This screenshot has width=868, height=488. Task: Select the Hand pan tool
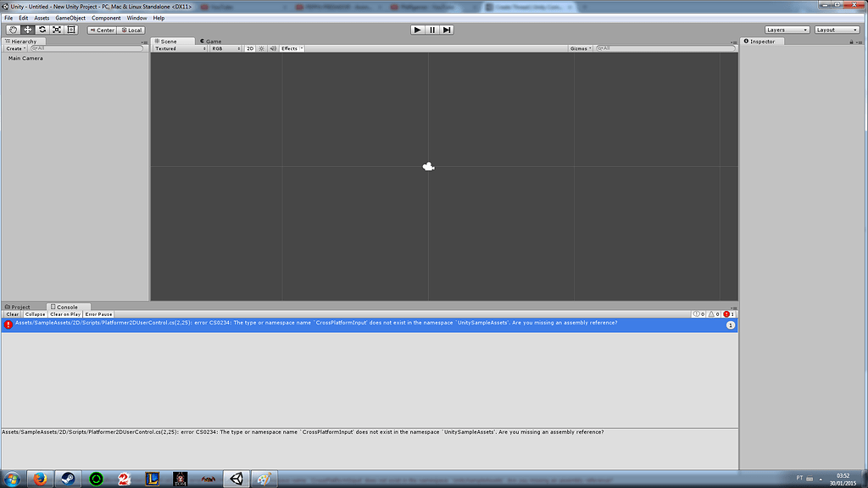pos(14,30)
